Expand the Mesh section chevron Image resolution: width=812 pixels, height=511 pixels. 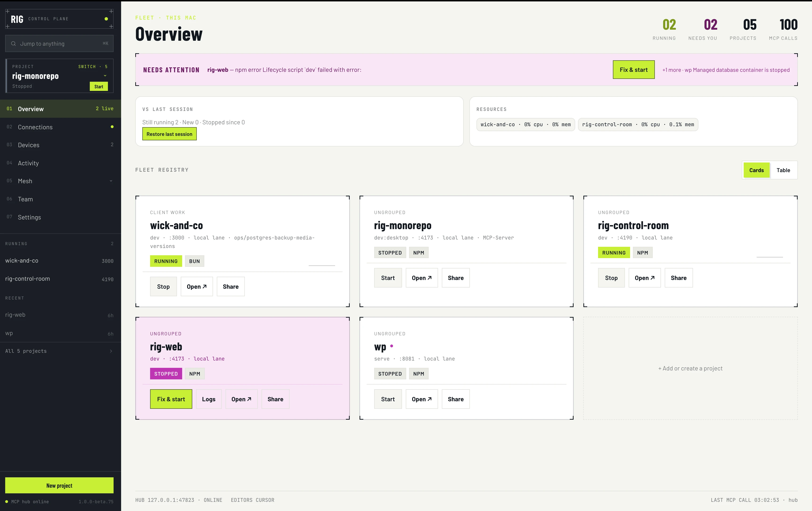coord(111,181)
